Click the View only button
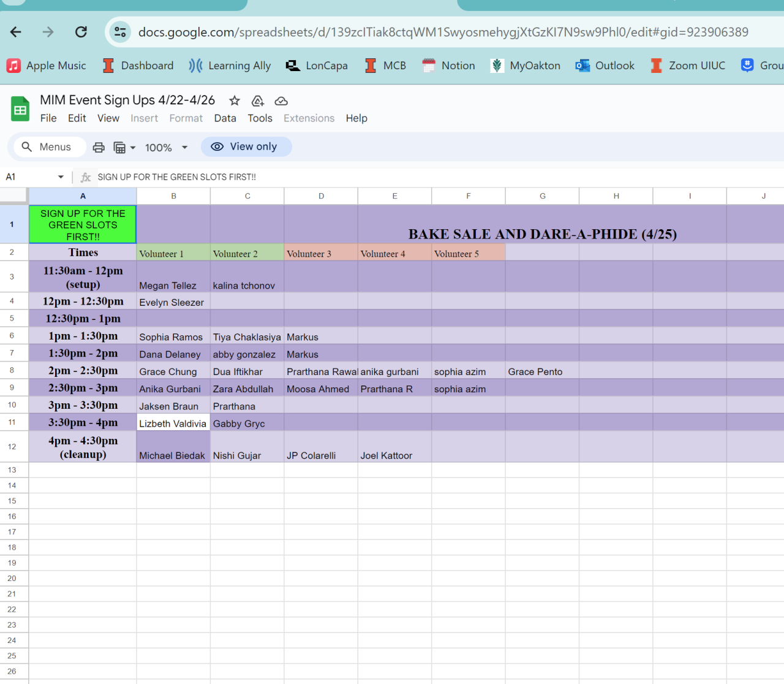Viewport: 784px width, 684px height. point(246,146)
